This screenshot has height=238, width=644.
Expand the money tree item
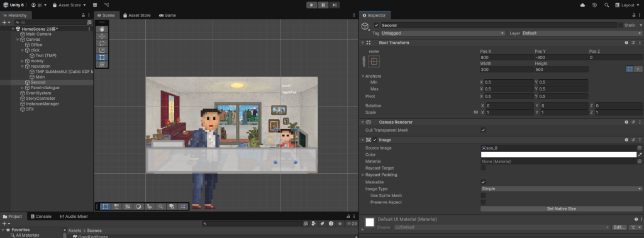[x=23, y=61]
